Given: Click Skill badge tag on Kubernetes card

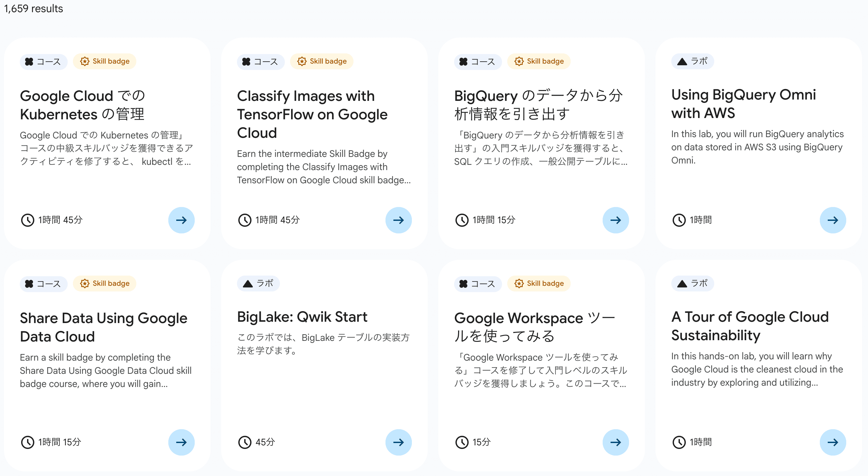Looking at the screenshot, I should pos(105,61).
